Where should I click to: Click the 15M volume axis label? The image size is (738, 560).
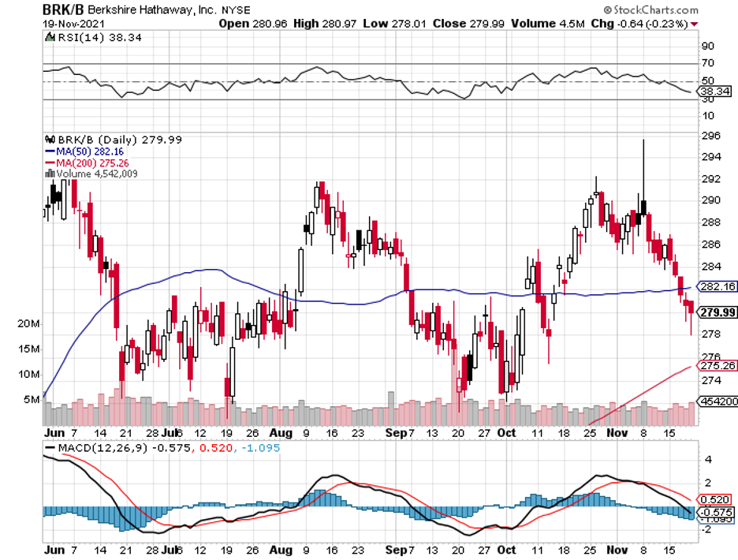point(28,349)
